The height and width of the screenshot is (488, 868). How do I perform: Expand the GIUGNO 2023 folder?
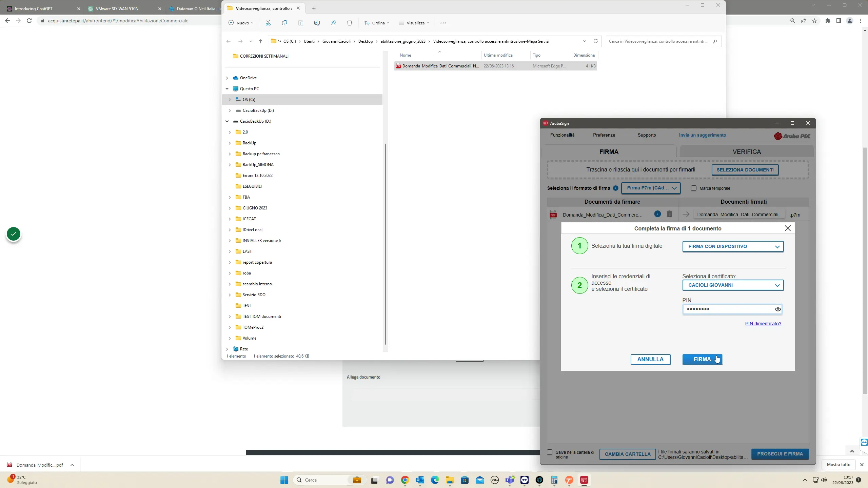(x=230, y=208)
